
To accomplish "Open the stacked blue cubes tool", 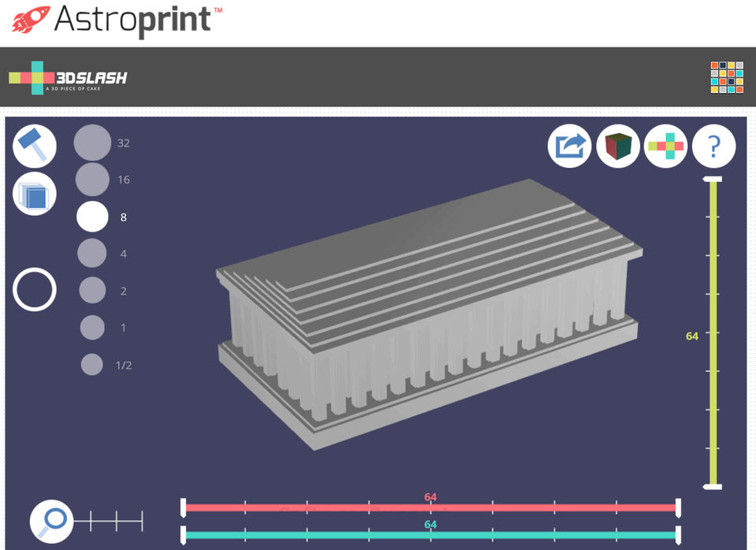I will [x=34, y=194].
